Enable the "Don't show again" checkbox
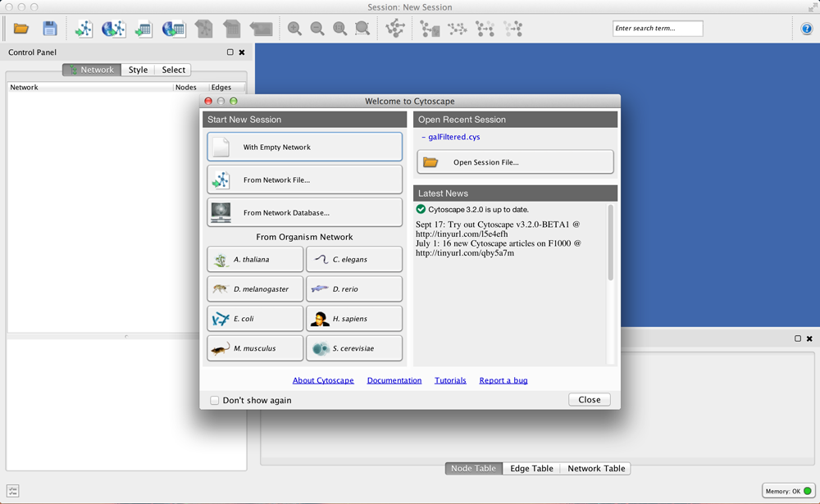The width and height of the screenshot is (820, 504). (x=215, y=401)
